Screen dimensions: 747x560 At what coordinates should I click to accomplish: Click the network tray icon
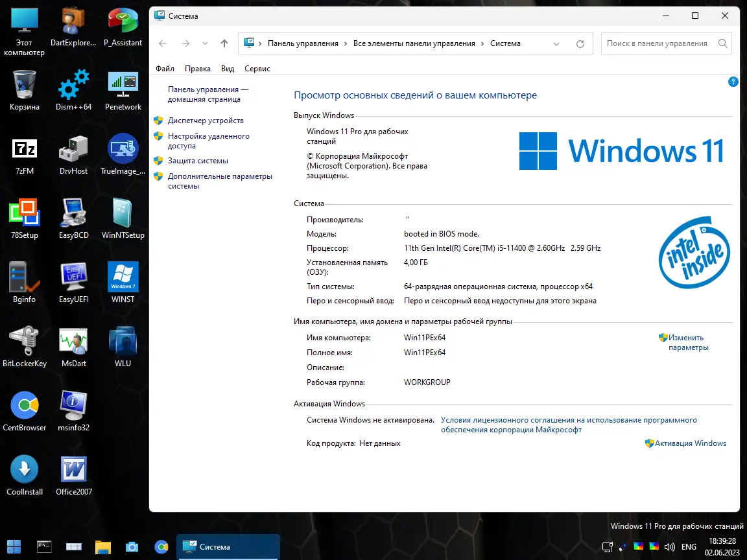point(608,546)
